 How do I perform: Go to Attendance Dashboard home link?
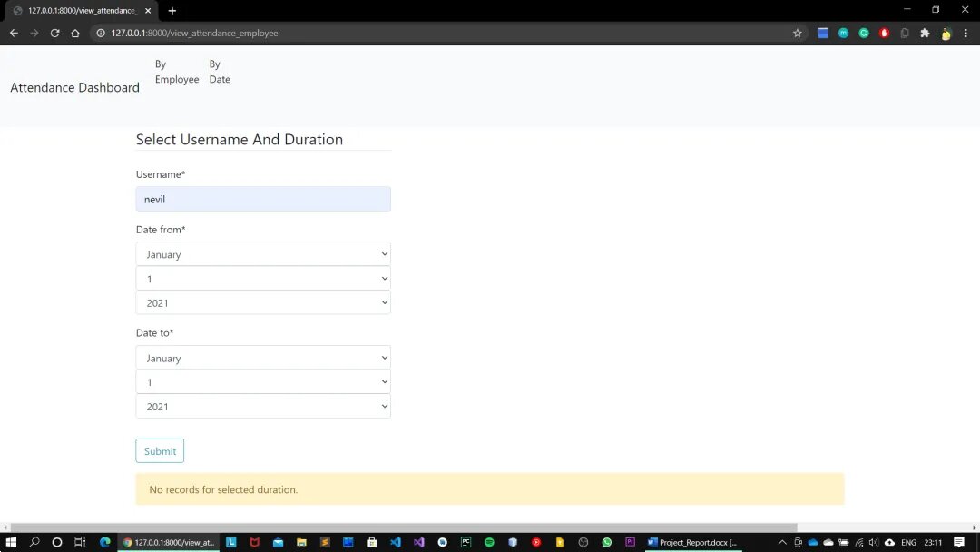pos(75,87)
